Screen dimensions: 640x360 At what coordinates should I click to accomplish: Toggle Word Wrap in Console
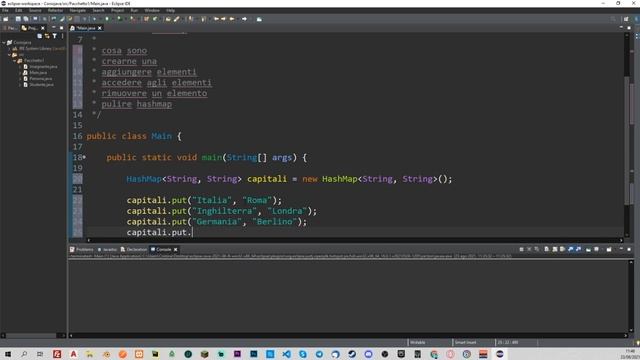click(x=562, y=249)
